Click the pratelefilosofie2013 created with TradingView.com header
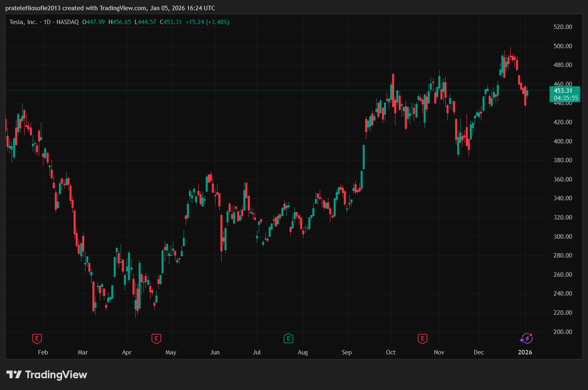This screenshot has width=588, height=390. (x=110, y=8)
